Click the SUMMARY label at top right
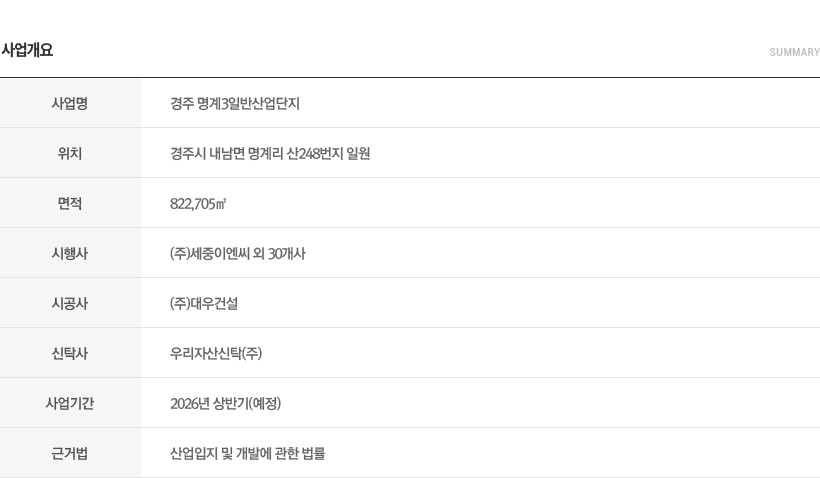820x478 pixels. tap(794, 52)
